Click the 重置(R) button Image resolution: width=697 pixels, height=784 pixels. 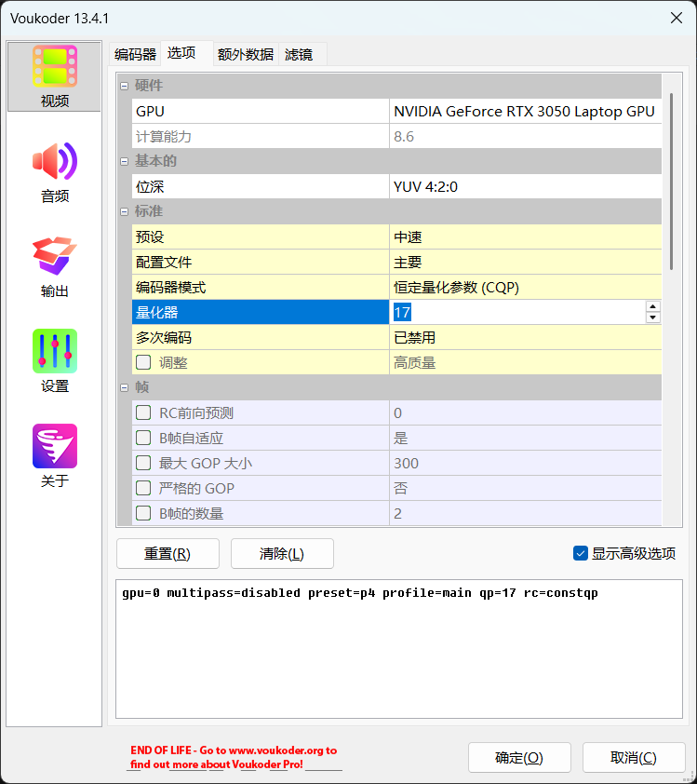[168, 554]
